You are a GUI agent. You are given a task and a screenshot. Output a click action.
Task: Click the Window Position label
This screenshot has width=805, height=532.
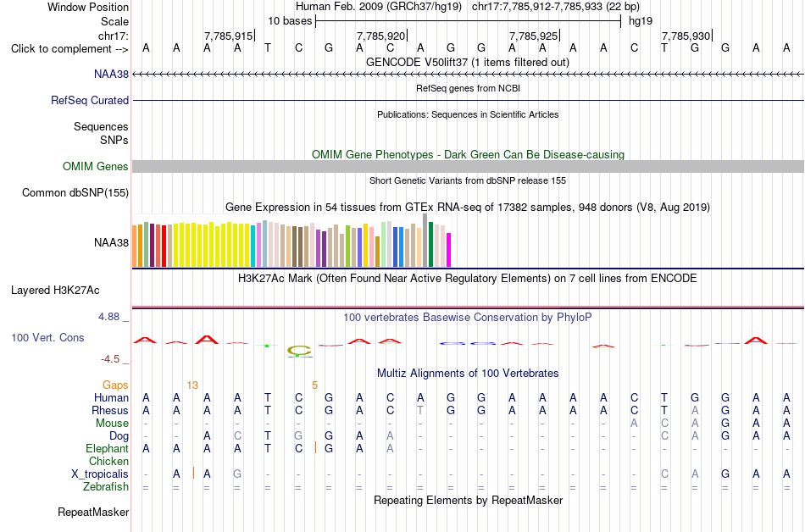[x=88, y=7]
